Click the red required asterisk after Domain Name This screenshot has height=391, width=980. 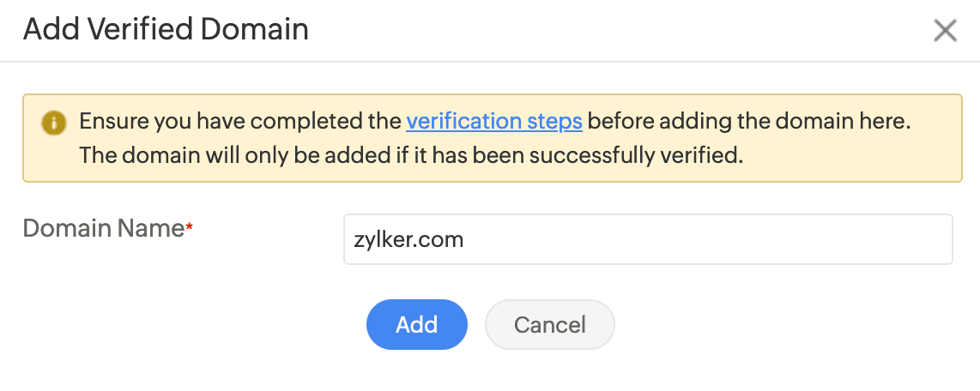tap(190, 227)
